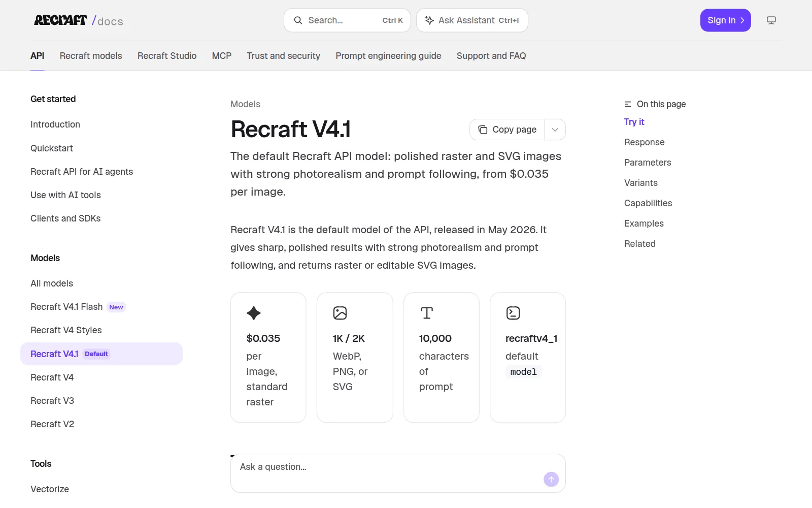Open Clients and SDKs page
812x508 pixels.
coord(65,218)
